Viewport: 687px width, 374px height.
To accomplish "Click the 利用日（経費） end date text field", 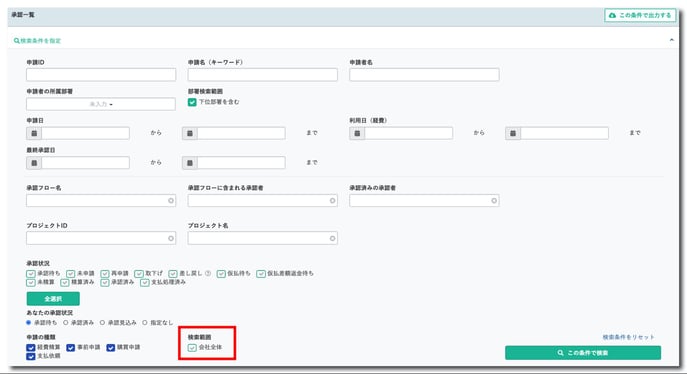I will click(x=564, y=133).
